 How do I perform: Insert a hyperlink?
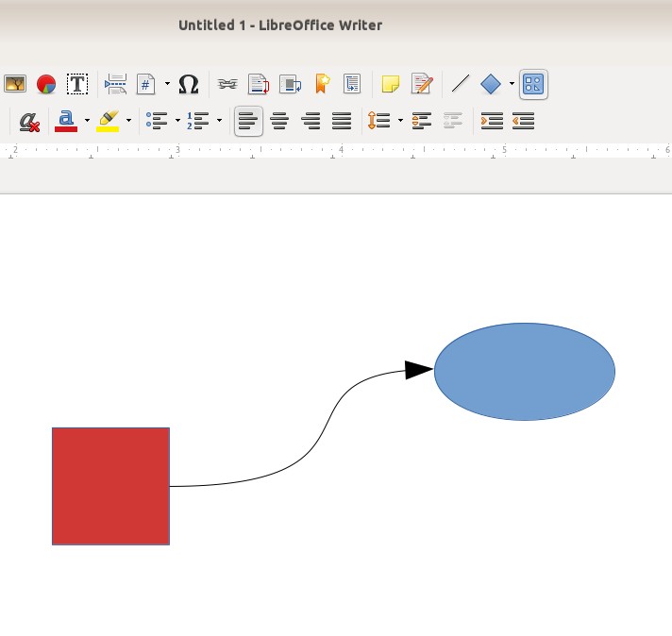tap(227, 84)
